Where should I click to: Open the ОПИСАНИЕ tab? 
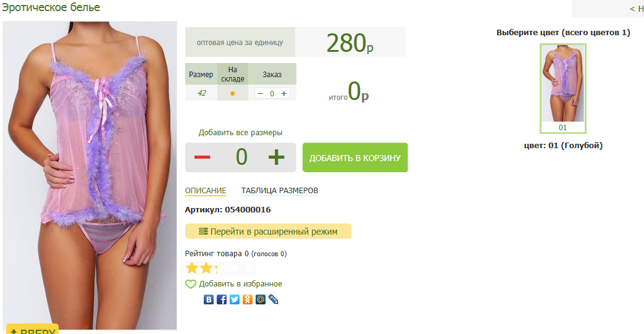206,191
